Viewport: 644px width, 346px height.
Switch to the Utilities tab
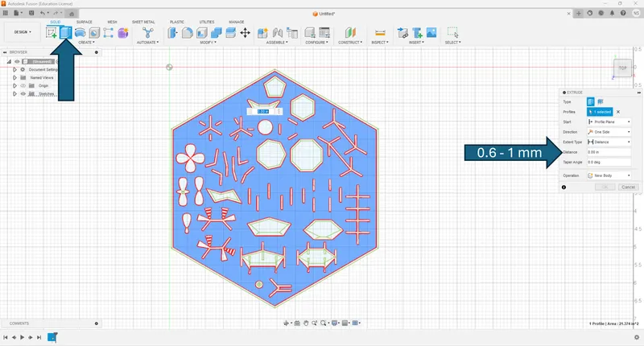[207, 22]
